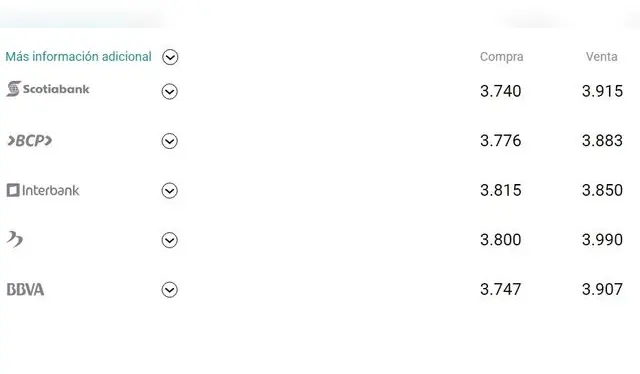Click the BCP bank logo
The height and width of the screenshot is (374, 640).
click(30, 141)
